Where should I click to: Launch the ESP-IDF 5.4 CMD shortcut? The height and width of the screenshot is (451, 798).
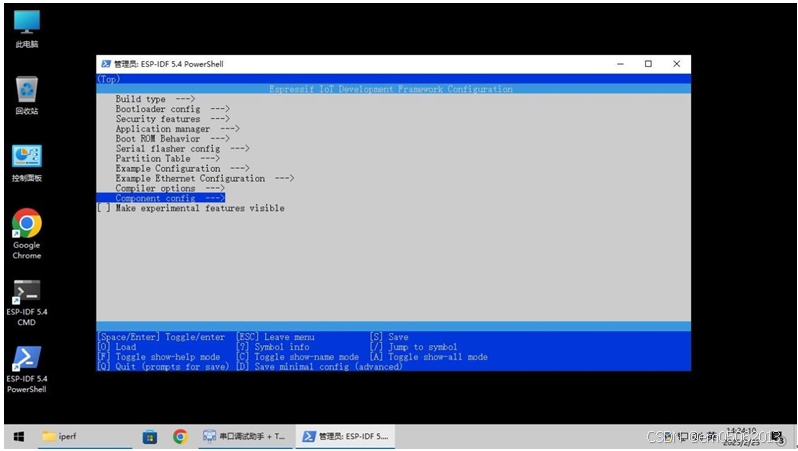tap(26, 302)
